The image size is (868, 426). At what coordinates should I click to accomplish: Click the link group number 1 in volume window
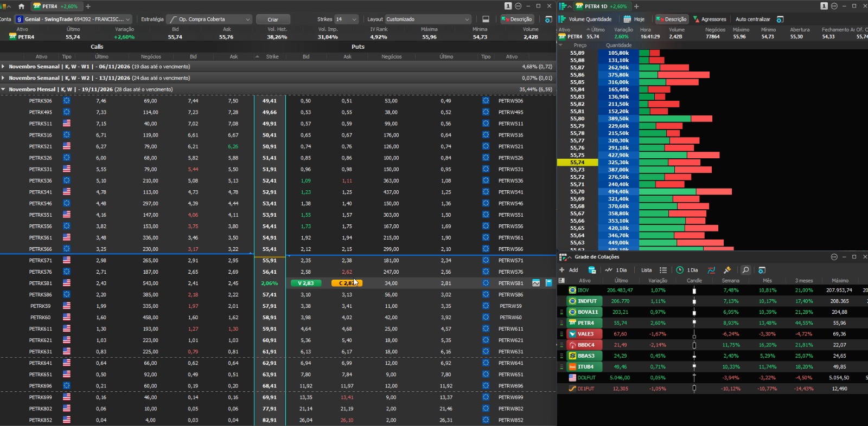point(824,6)
